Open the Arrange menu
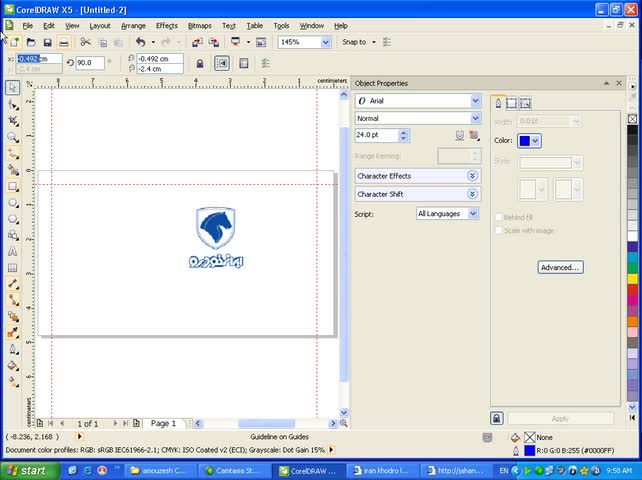 pos(133,26)
